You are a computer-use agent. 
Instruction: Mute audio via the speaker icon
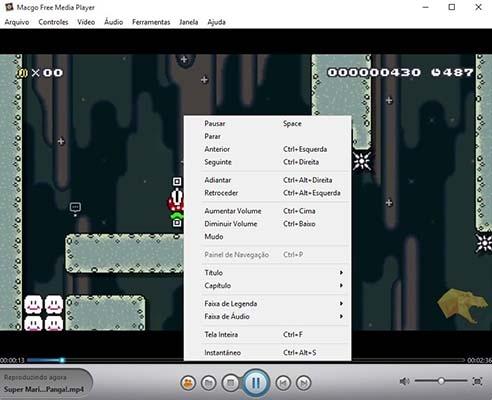click(x=404, y=381)
